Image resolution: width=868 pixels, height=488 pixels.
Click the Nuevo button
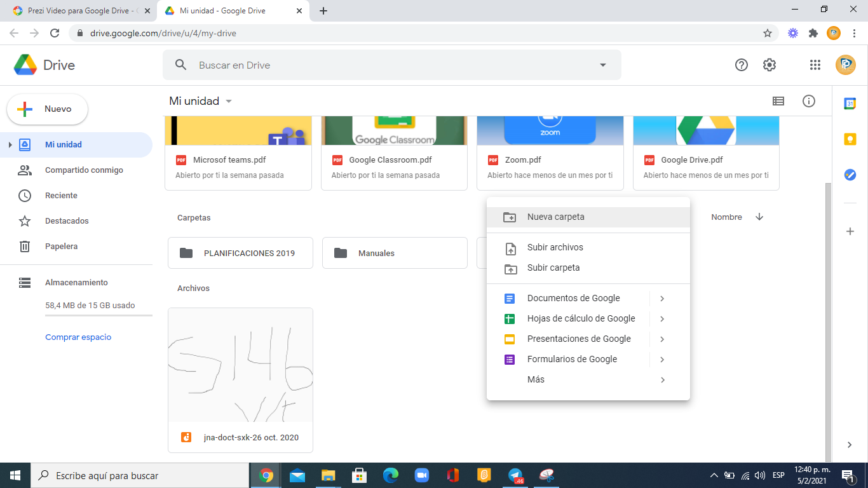[47, 109]
